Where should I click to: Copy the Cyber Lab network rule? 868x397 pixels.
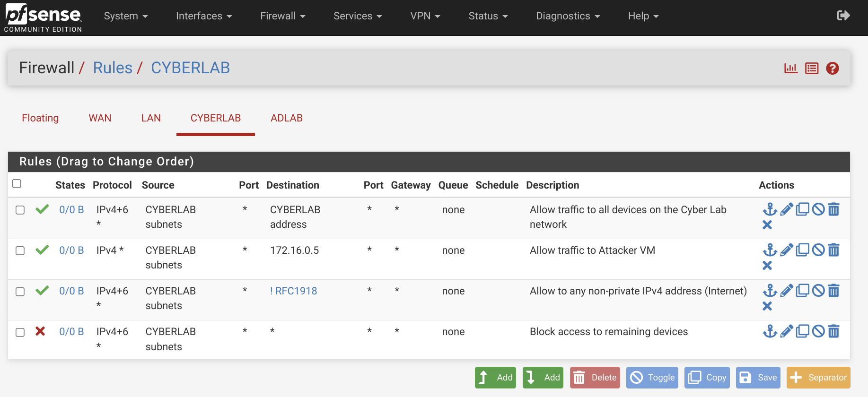pos(803,209)
